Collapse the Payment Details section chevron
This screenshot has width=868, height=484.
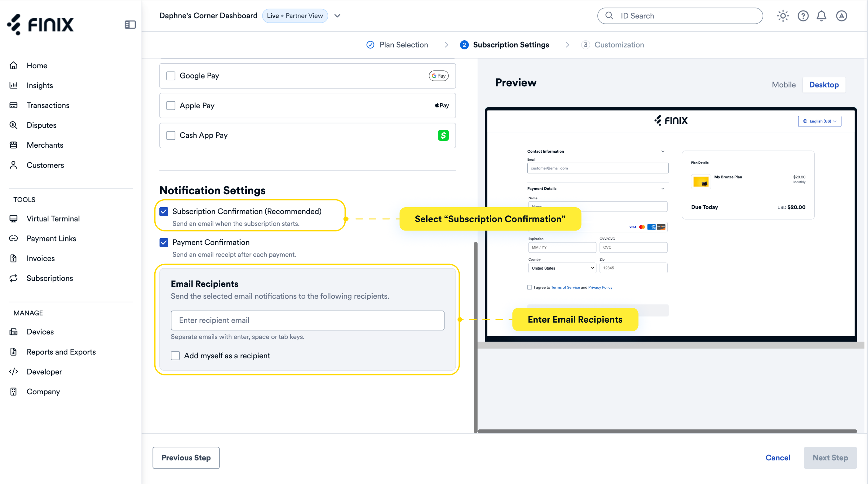coord(663,189)
